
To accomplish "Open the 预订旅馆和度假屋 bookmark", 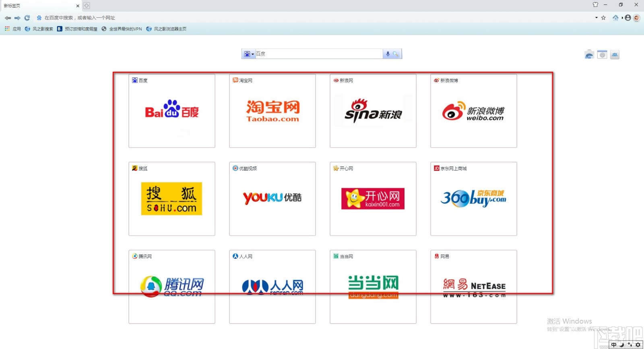I will pyautogui.click(x=77, y=29).
